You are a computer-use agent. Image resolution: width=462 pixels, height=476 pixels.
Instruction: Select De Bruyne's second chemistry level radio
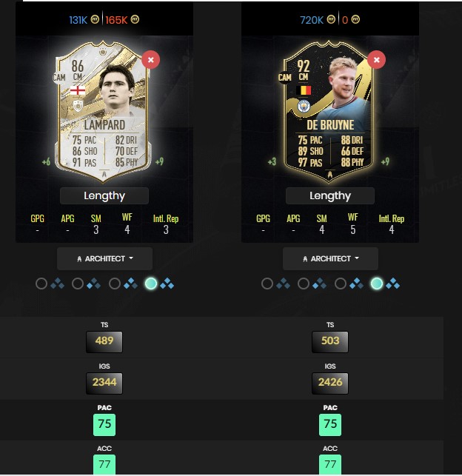[304, 284]
